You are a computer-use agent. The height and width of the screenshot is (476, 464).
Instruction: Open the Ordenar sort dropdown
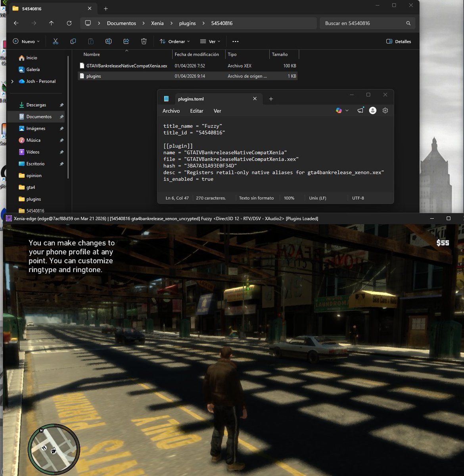point(174,41)
